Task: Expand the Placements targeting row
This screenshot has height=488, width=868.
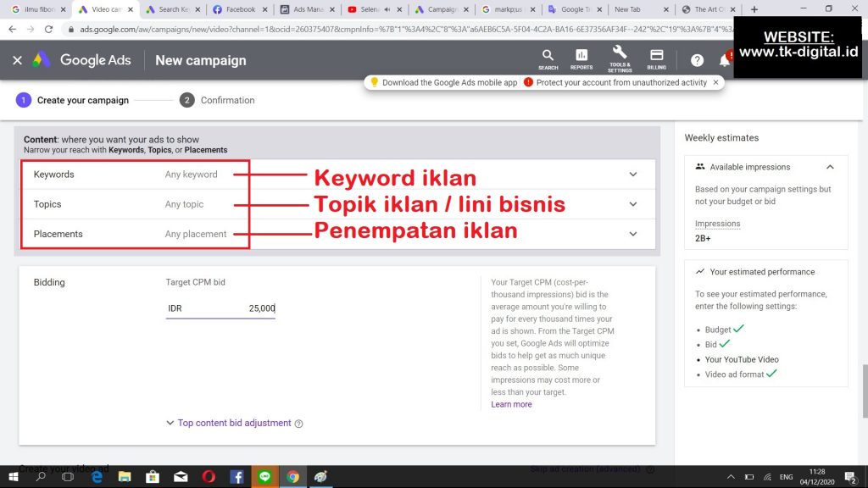Action: tap(632, 234)
